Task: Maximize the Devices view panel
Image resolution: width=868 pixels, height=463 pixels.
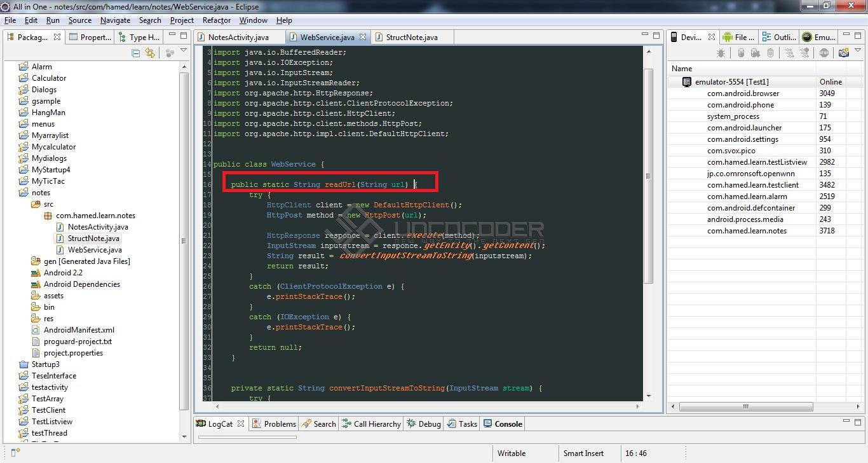Action: click(858, 36)
